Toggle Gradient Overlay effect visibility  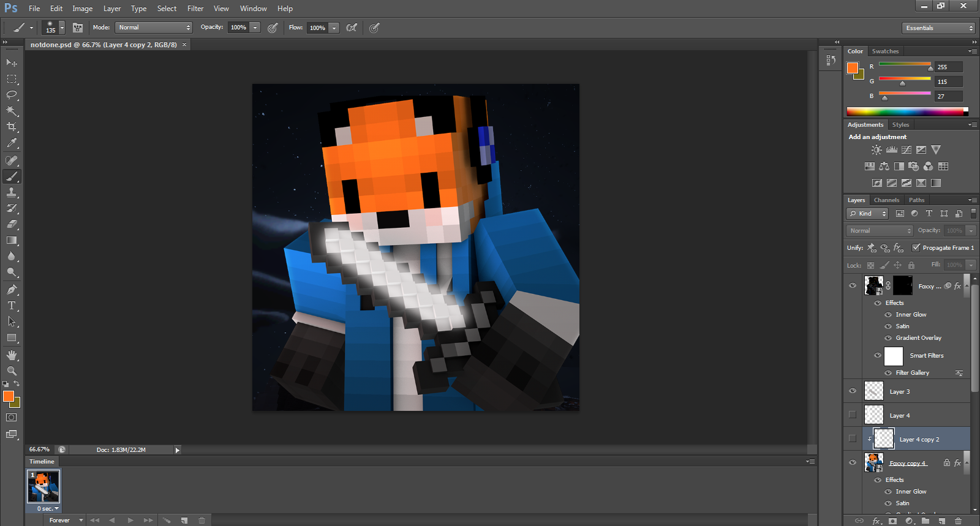[888, 338]
